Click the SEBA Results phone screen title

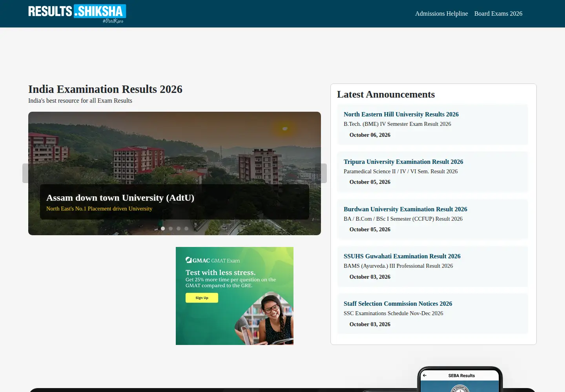pyautogui.click(x=461, y=376)
